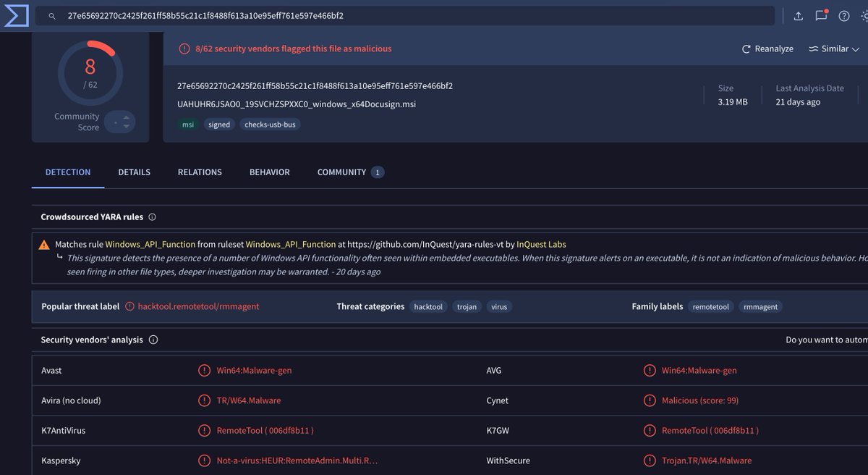The width and height of the screenshot is (868, 475).
Task: Select the hacktool threat category chip
Action: pyautogui.click(x=428, y=307)
